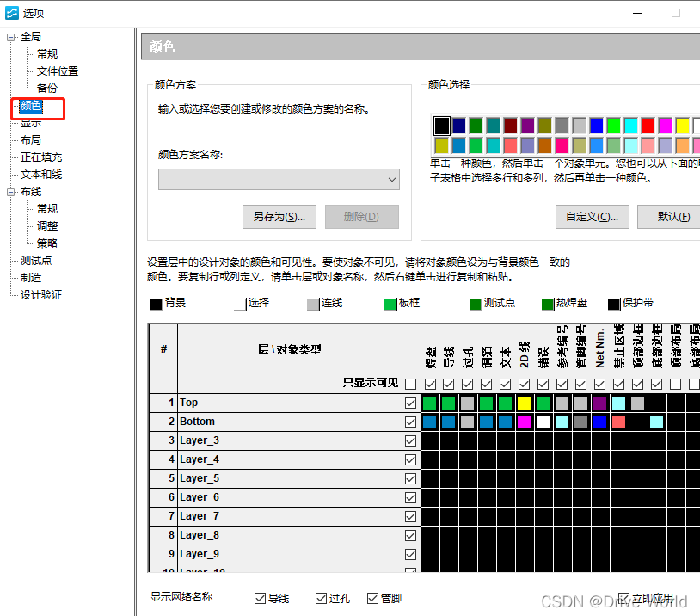
Task: Select 常规 under 全局
Action: click(x=47, y=54)
